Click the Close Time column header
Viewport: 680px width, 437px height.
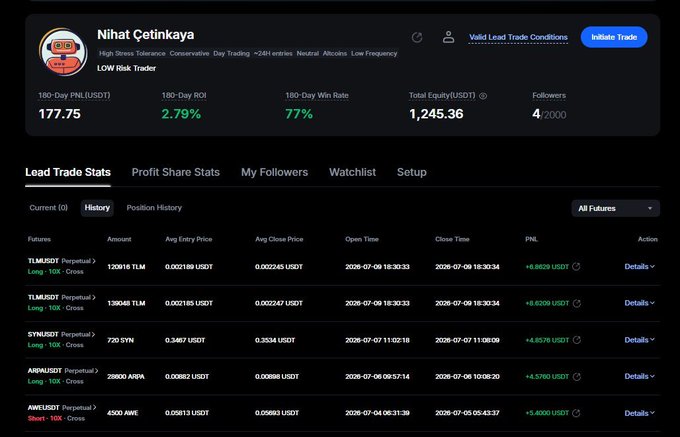[x=452, y=239]
